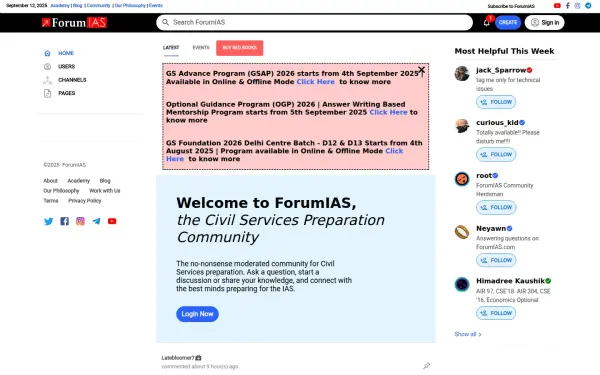Open jack_Sparrow's avatar
600x375 pixels.
tap(462, 73)
